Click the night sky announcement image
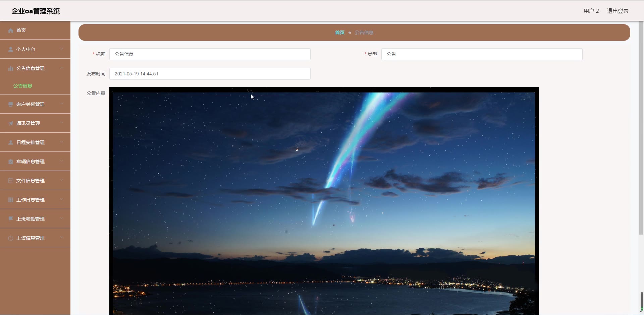This screenshot has width=644, height=315. (324, 201)
